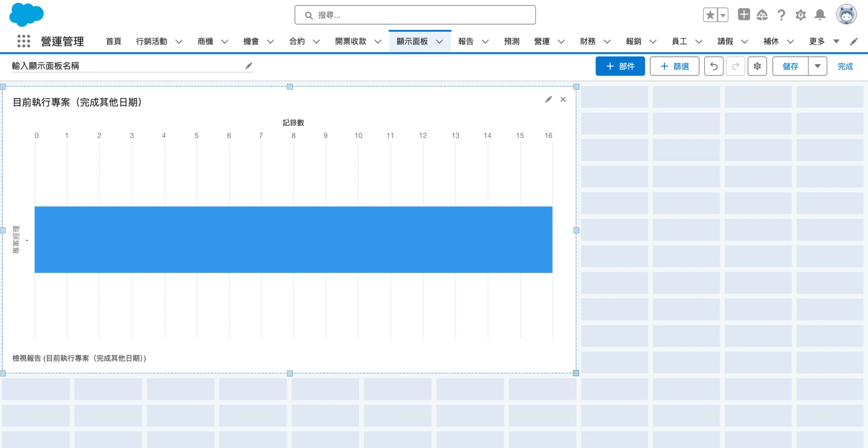Click the pencil icon to edit navigation bar
Viewport: 868px width, 448px height.
pos(854,41)
